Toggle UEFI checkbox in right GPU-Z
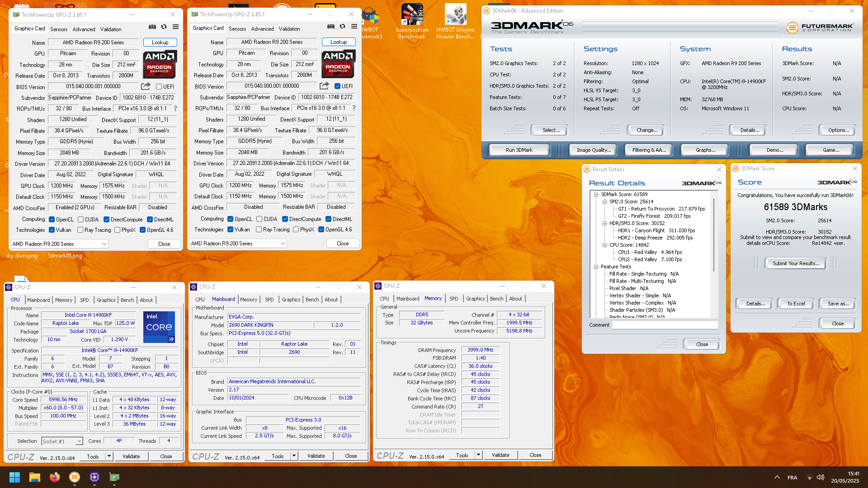 pyautogui.click(x=337, y=86)
